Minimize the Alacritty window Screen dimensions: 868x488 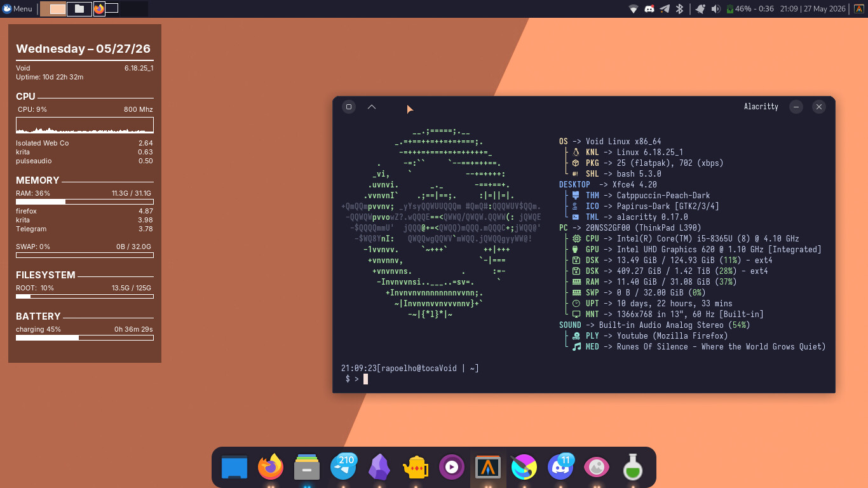(x=796, y=107)
